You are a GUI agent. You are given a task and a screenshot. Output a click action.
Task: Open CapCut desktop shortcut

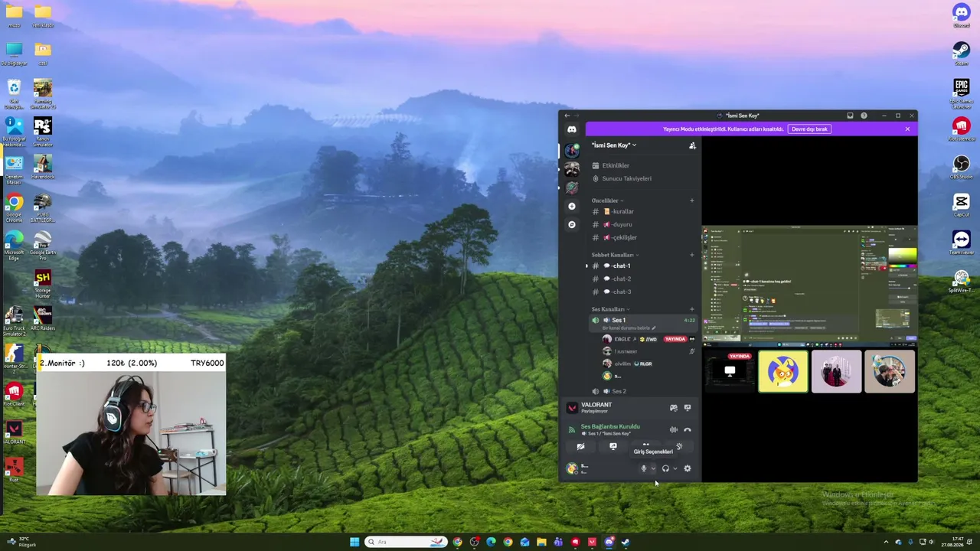click(962, 204)
